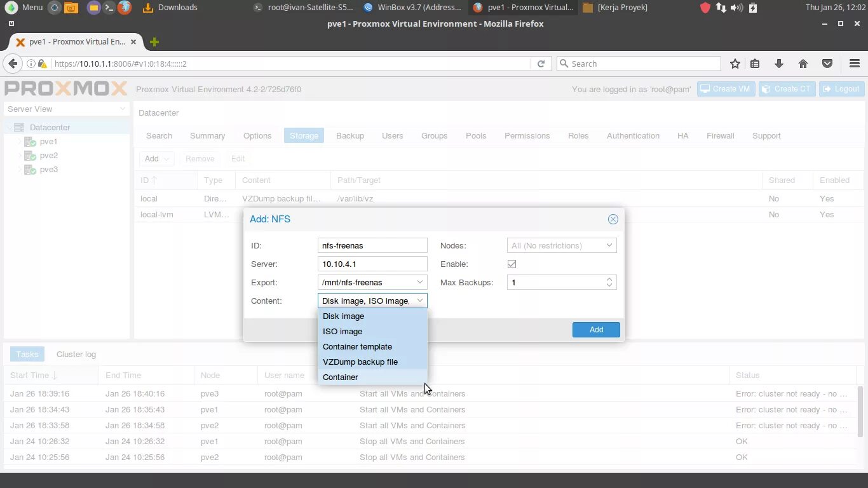Open the Export dropdown in the NFS dialog
This screenshot has height=488, width=868.
(x=419, y=282)
